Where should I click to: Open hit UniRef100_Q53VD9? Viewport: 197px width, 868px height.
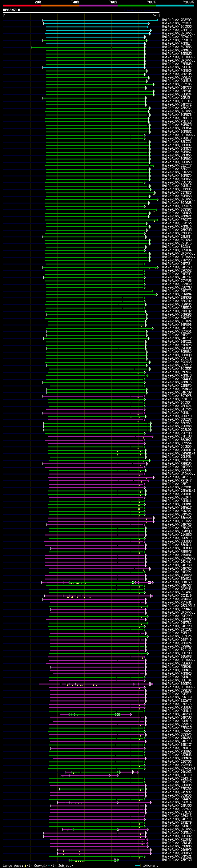(177, 20)
